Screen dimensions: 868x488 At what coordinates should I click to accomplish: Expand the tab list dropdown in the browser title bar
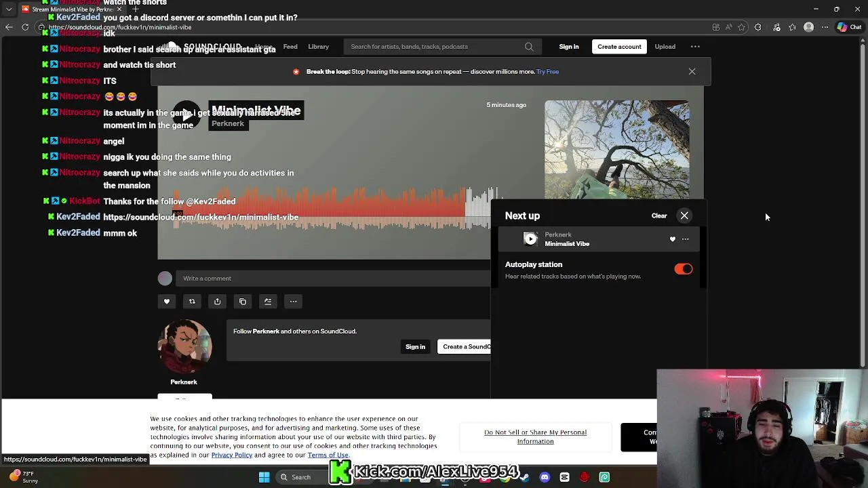coord(9,9)
